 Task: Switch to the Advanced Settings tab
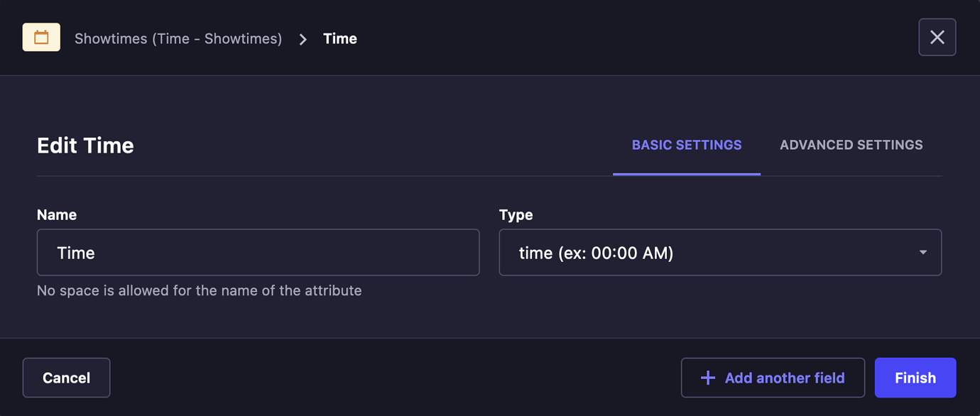coord(851,145)
